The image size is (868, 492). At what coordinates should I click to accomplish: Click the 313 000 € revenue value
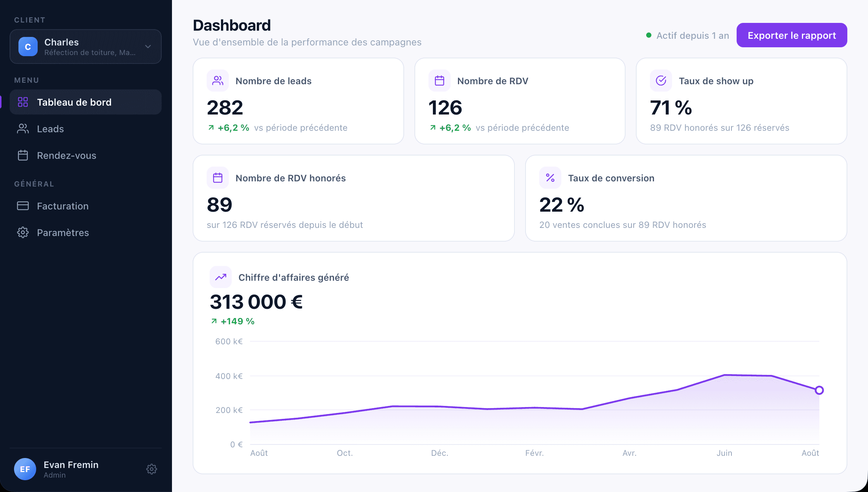pyautogui.click(x=256, y=302)
